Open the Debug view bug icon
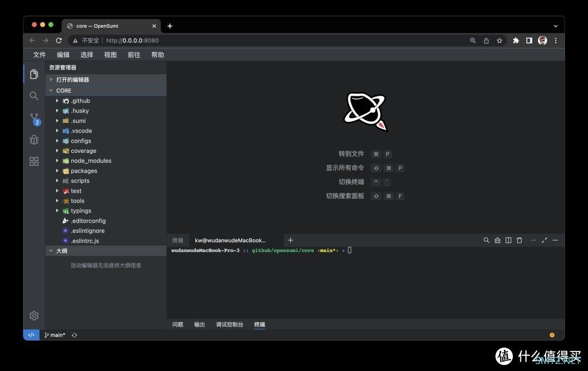Image resolution: width=588 pixels, height=371 pixels. click(x=34, y=140)
